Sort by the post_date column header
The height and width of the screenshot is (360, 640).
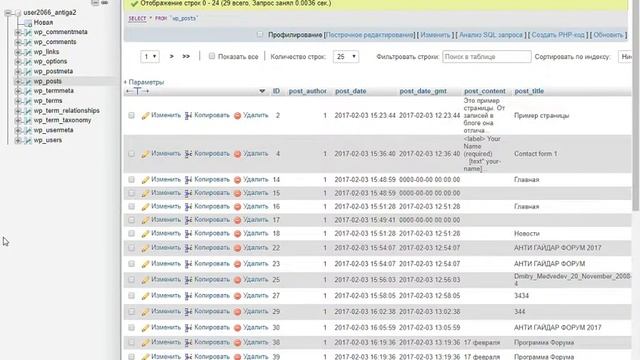(351, 91)
